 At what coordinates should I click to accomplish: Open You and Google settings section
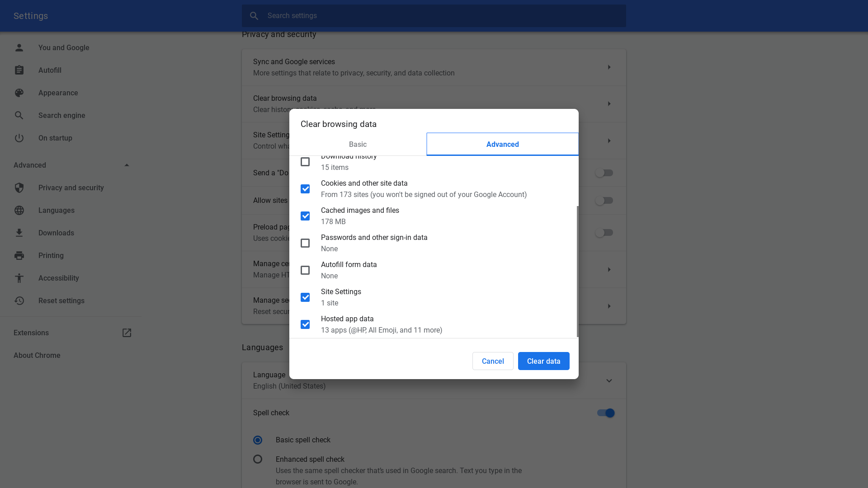click(64, 47)
